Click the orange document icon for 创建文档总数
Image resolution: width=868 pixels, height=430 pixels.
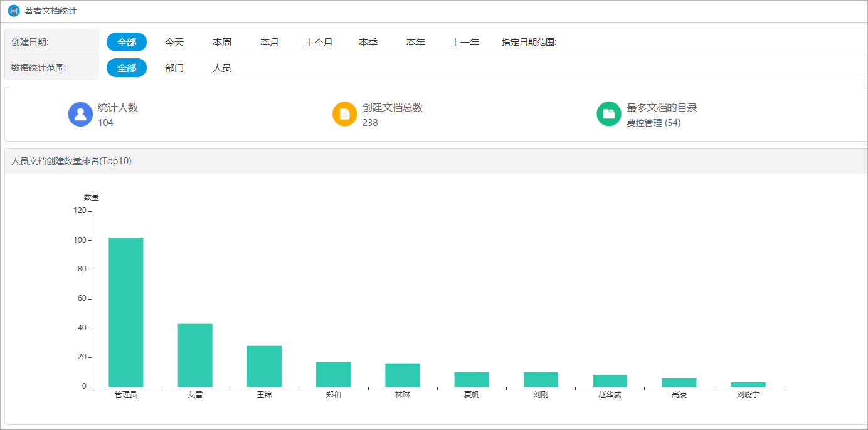coord(344,113)
